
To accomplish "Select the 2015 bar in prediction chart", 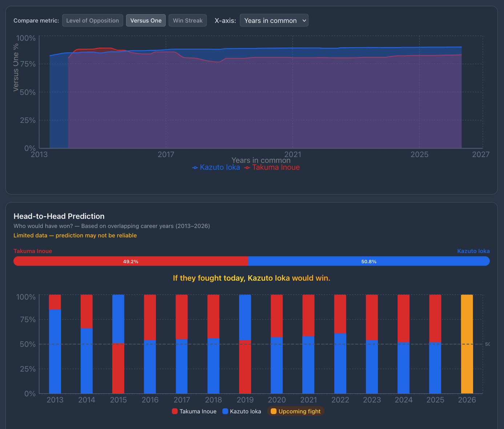I will tap(118, 344).
